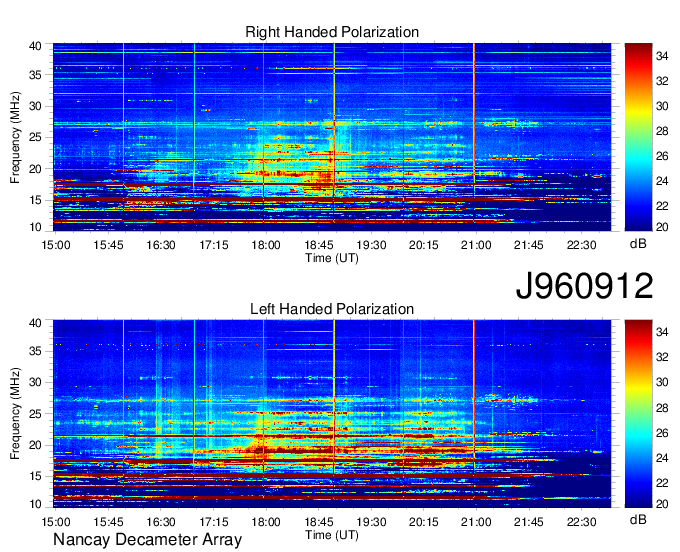Screen dimensions: 680x552
Task: Click the 20 dB label on top color bar
Action: click(x=662, y=226)
